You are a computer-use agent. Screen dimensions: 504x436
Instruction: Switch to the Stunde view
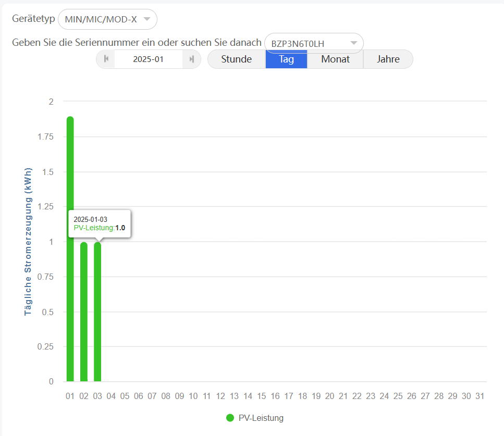(237, 59)
